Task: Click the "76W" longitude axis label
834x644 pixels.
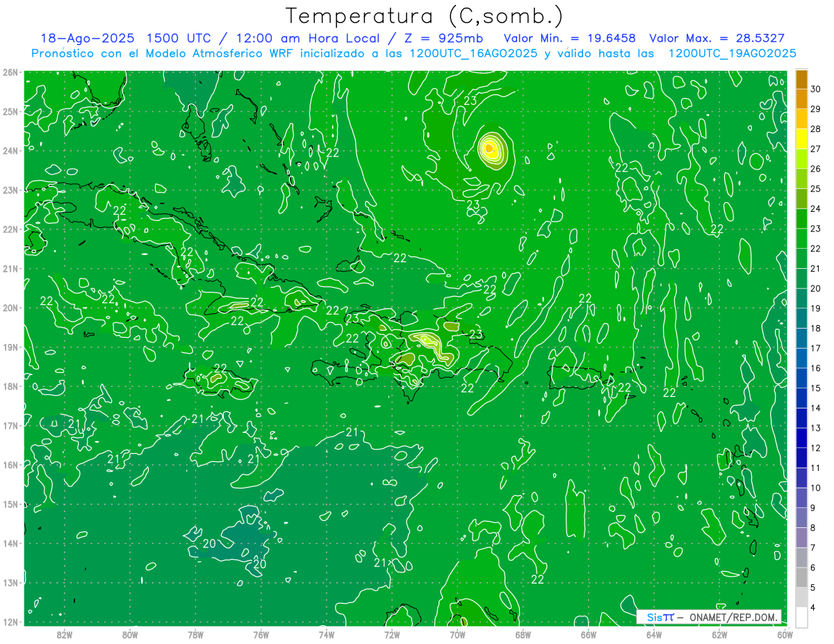Action: (261, 634)
